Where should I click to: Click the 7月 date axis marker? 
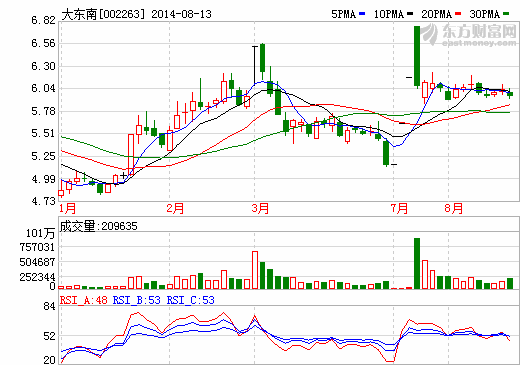coord(399,209)
